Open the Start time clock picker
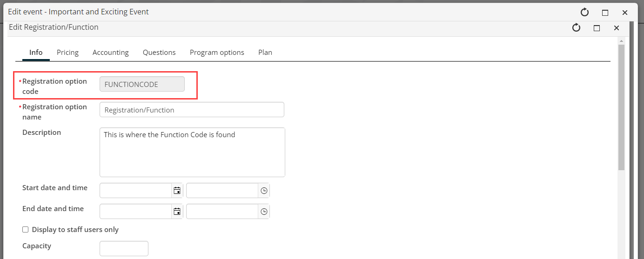The width and height of the screenshot is (644, 259). coord(264,191)
